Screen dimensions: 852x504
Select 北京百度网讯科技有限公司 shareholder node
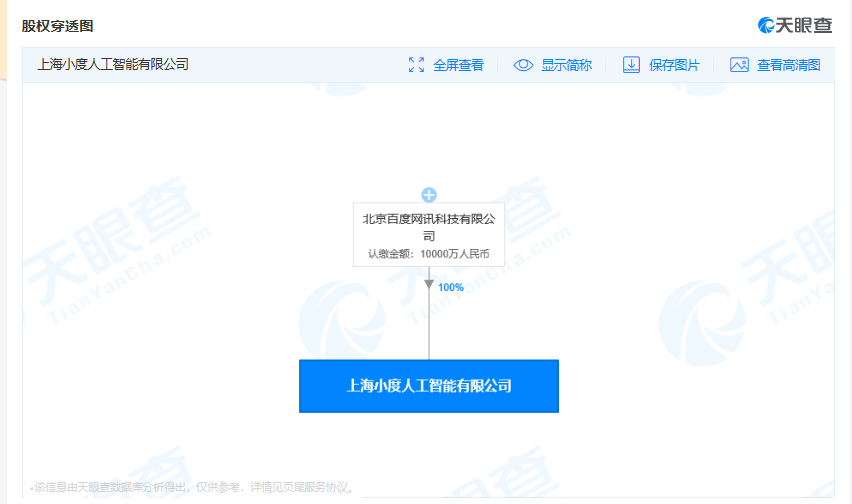click(x=429, y=235)
